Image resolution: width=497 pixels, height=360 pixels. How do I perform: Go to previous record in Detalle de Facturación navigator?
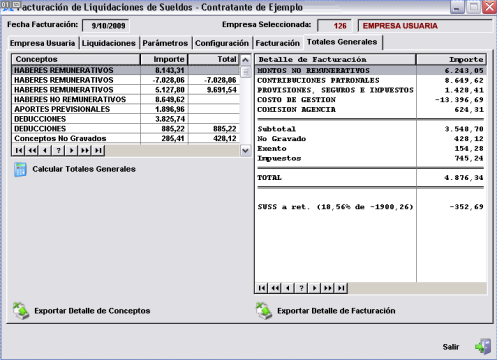[288, 288]
